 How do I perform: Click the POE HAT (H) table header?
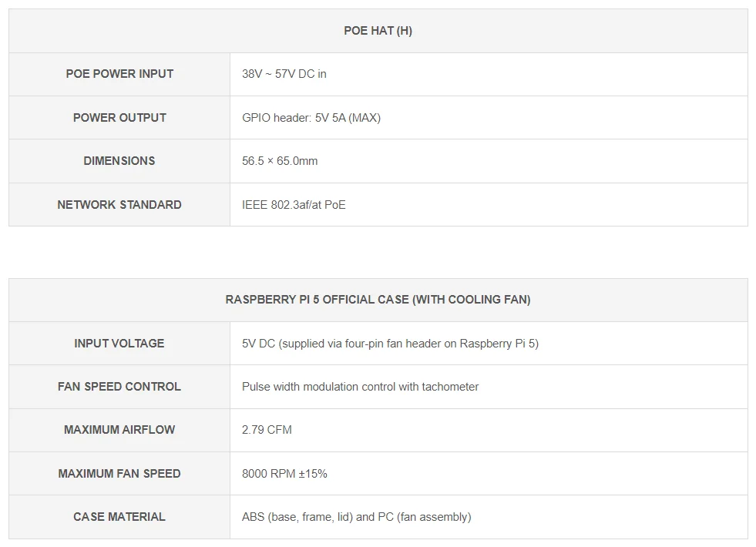pyautogui.click(x=378, y=31)
